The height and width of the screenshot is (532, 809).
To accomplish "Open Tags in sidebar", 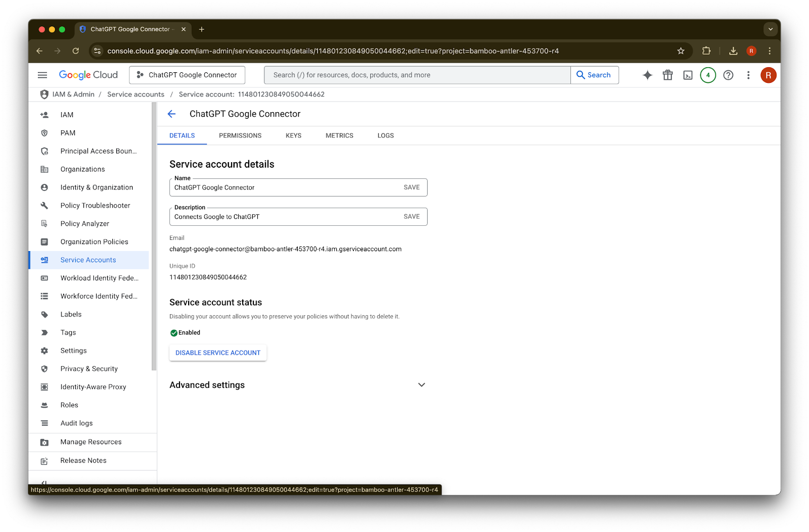I will point(89,332).
